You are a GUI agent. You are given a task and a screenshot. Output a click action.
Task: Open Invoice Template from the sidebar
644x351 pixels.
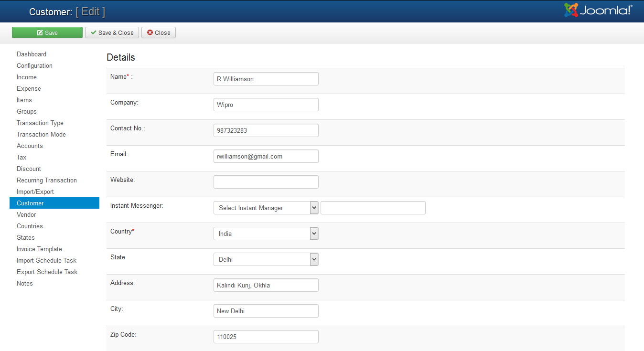coord(39,249)
